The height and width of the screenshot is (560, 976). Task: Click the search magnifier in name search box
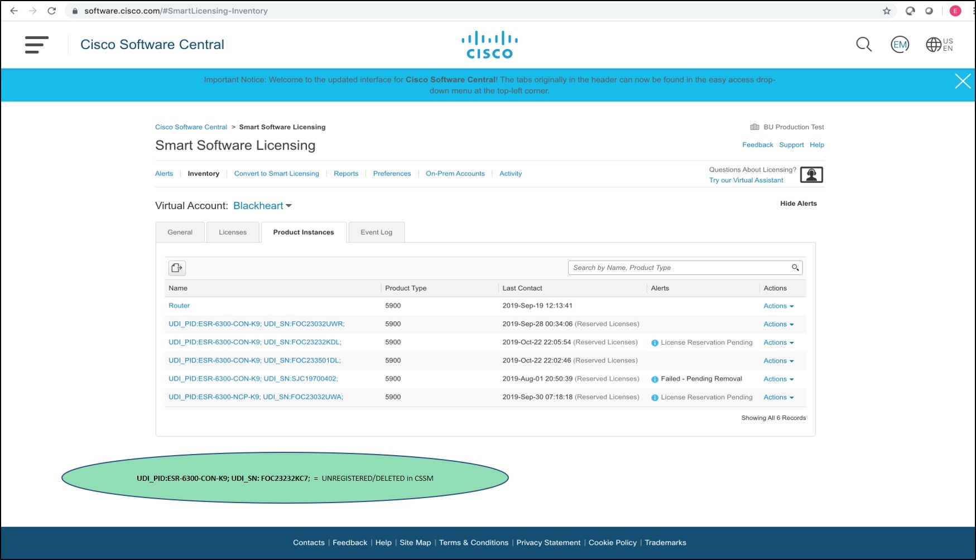795,268
